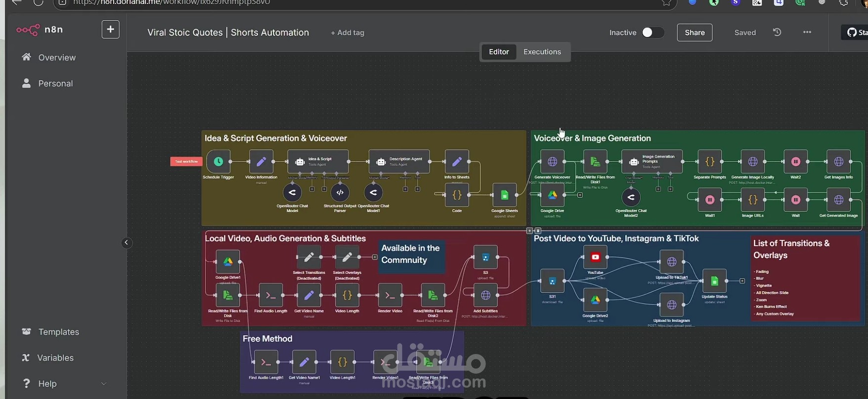The image size is (868, 399).
Task: Open the workflow three-dot options menu
Action: point(807,32)
